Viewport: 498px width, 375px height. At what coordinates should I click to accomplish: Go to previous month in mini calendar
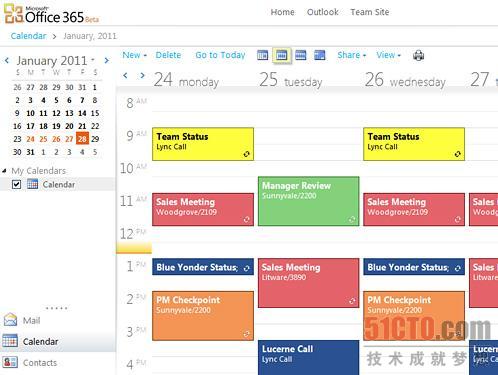click(x=7, y=61)
